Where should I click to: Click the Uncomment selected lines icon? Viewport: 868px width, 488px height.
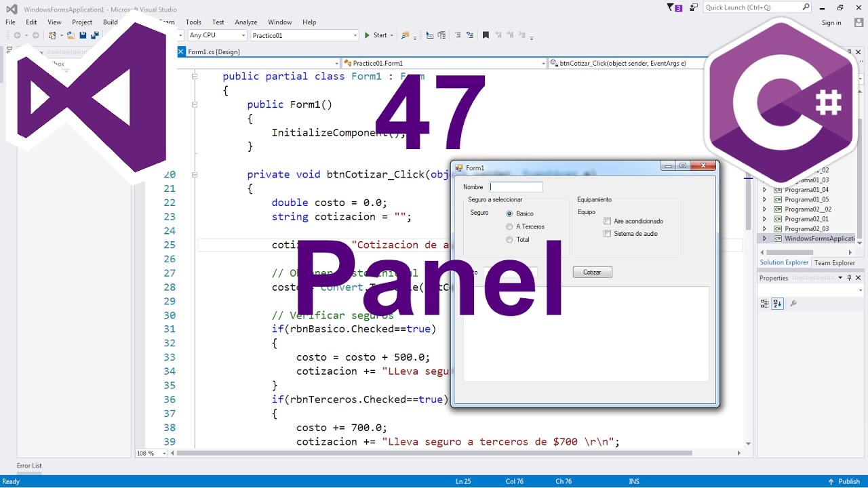(x=470, y=35)
